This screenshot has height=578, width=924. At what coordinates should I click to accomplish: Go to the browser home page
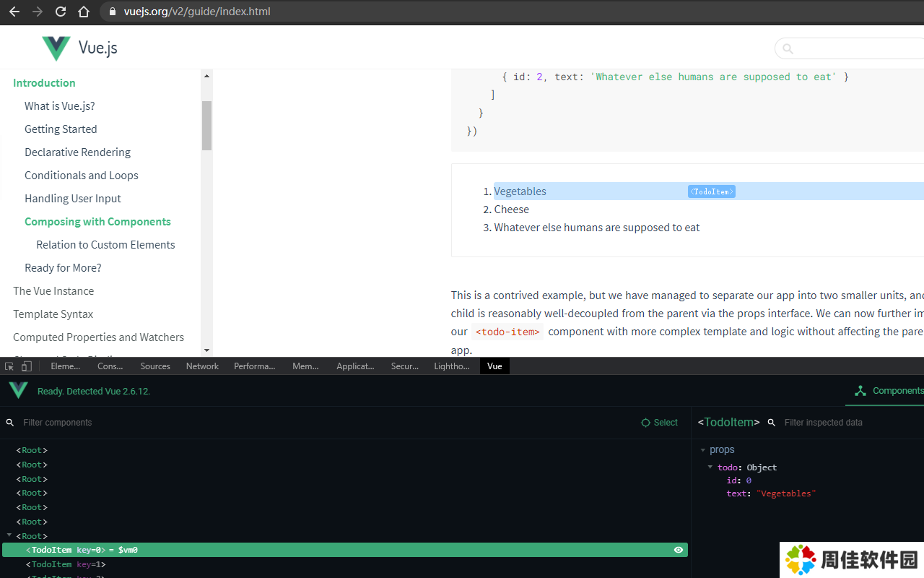tap(84, 12)
